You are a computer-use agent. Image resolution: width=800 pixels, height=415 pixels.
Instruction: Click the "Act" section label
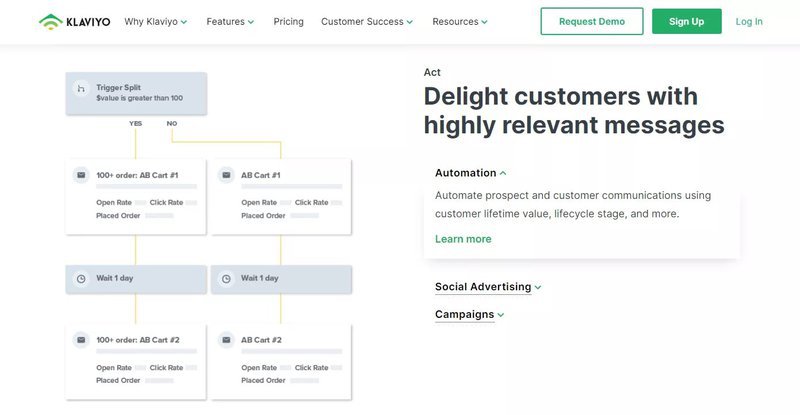click(x=432, y=72)
